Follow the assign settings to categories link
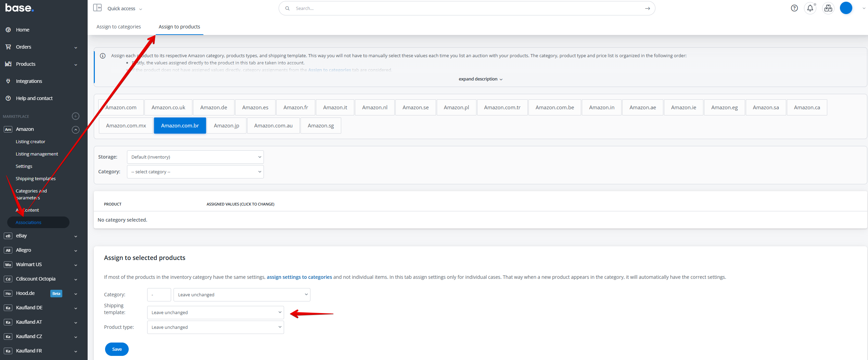This screenshot has height=360, width=868. 299,277
